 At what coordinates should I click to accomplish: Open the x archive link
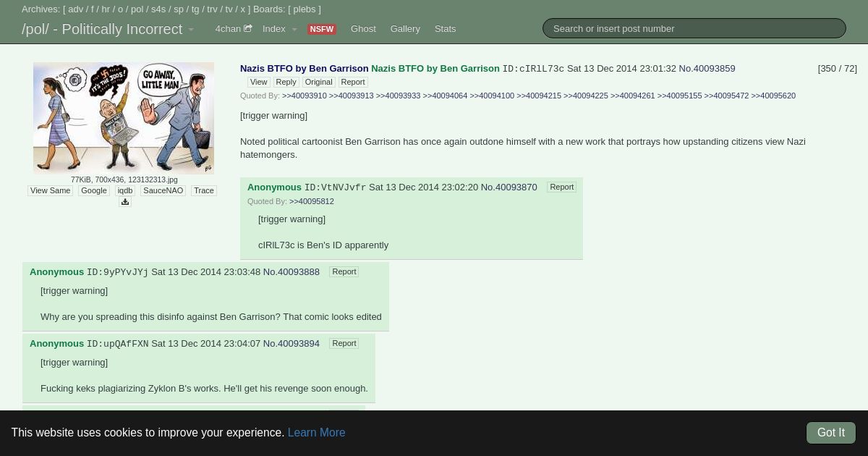[242, 9]
